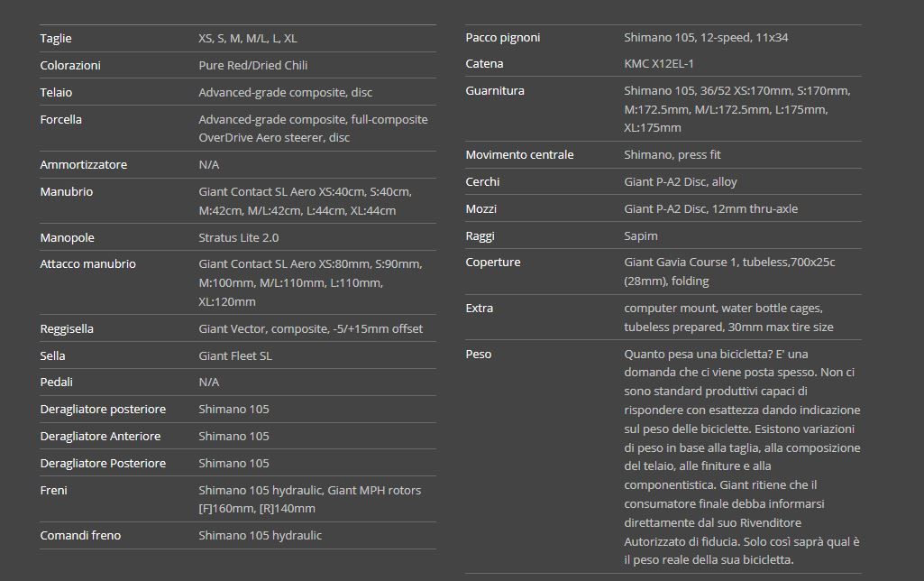
Task: Select 'Giant Vector, composite, -5/+15mm offset'
Action: click(x=310, y=329)
